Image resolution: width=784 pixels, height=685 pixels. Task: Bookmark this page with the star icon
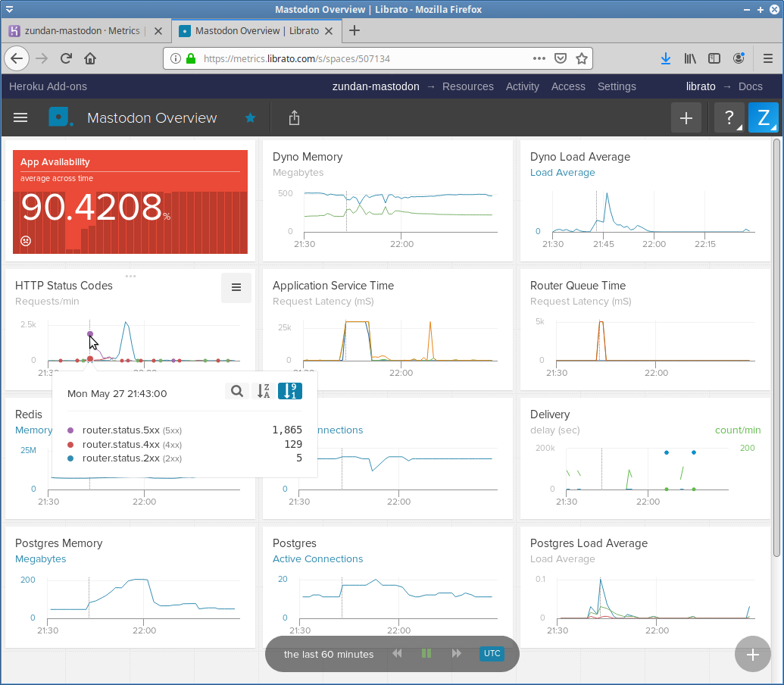tap(582, 58)
